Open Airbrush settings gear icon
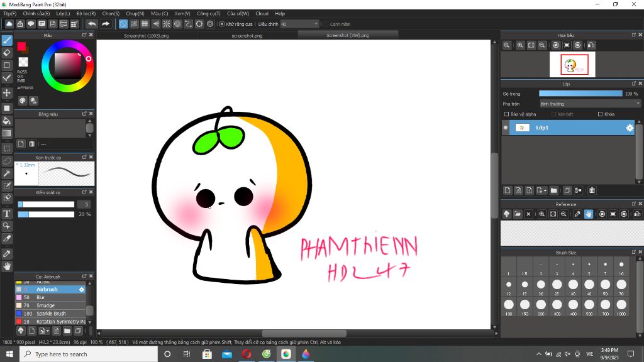 [81, 289]
